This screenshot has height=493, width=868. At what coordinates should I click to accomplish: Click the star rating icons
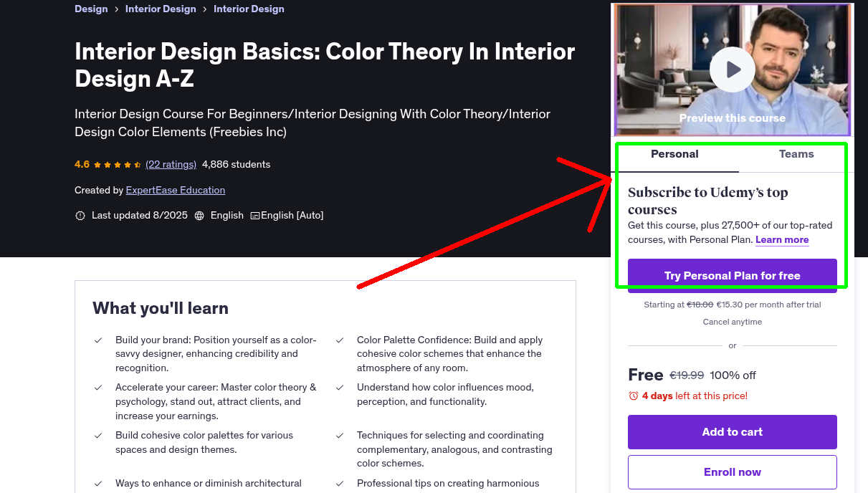(118, 165)
